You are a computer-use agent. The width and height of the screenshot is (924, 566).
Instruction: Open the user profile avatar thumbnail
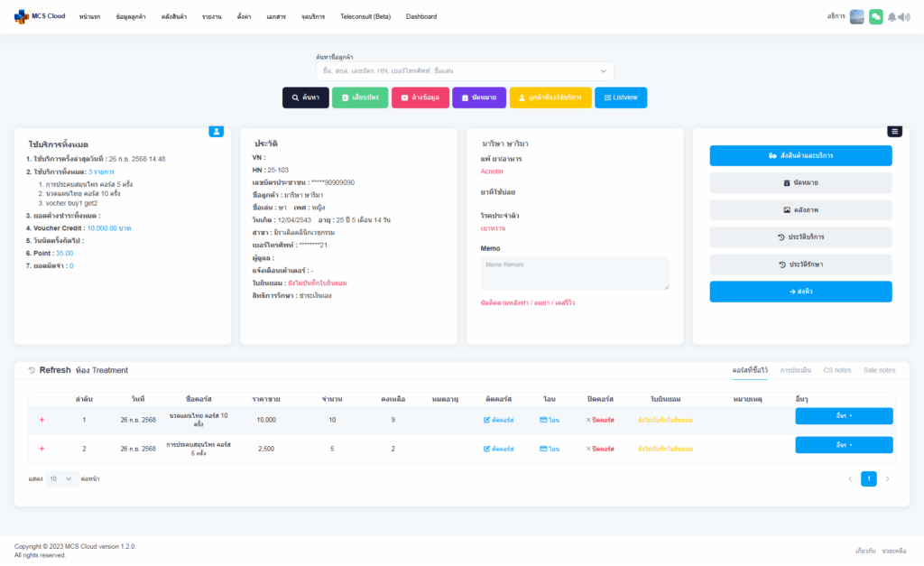click(856, 16)
